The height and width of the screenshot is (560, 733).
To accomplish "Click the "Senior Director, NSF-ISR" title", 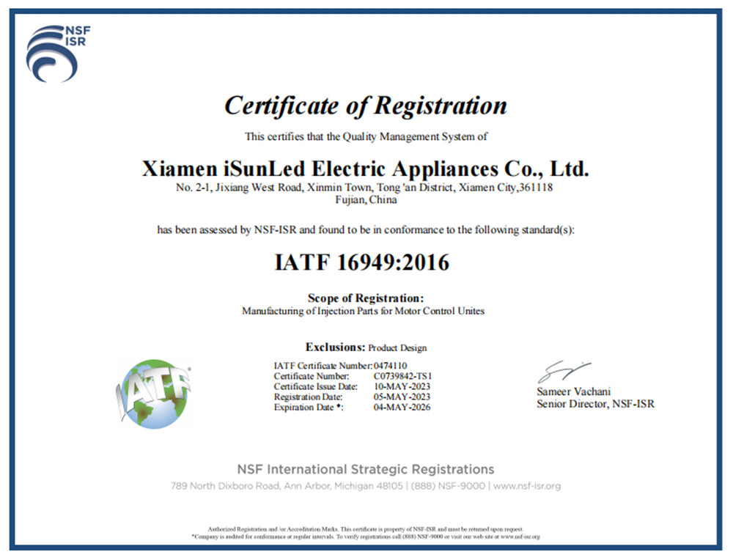I will (595, 404).
